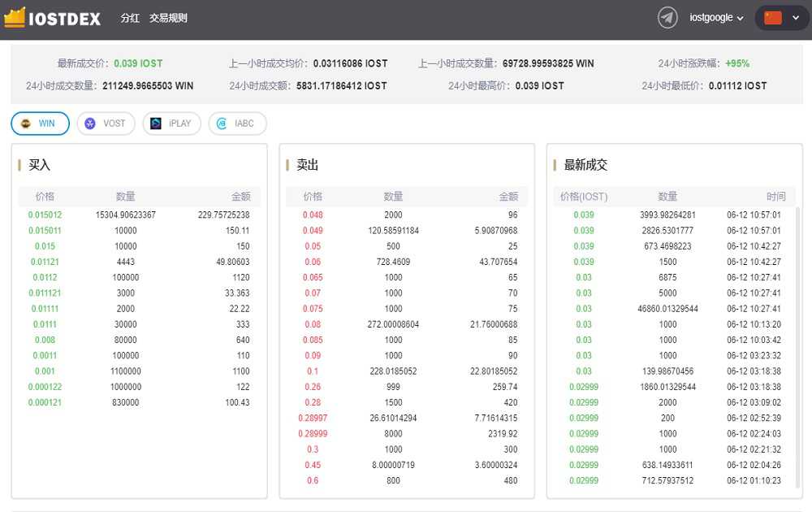812x512 pixels.
Task: Click buy price 0.015012
Action: coord(45,215)
